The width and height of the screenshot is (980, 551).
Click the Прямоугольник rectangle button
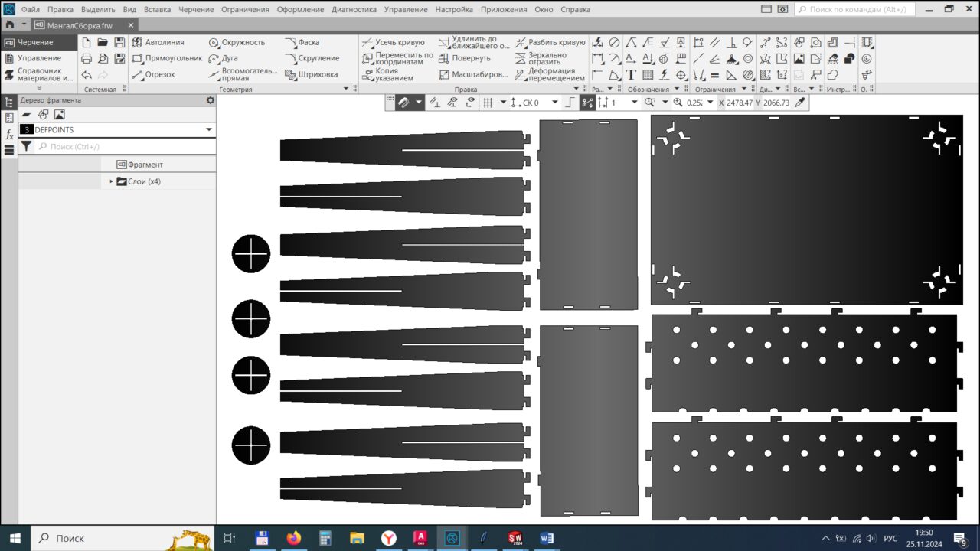tap(167, 58)
